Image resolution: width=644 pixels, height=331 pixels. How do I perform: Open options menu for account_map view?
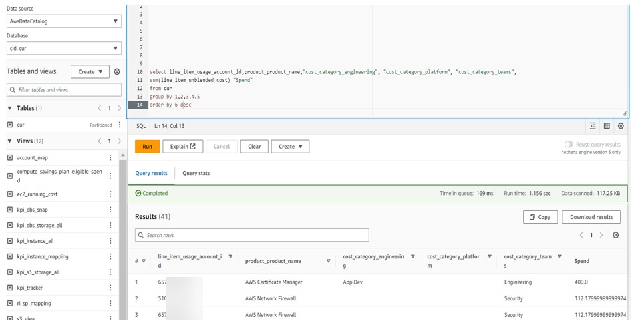click(x=110, y=157)
